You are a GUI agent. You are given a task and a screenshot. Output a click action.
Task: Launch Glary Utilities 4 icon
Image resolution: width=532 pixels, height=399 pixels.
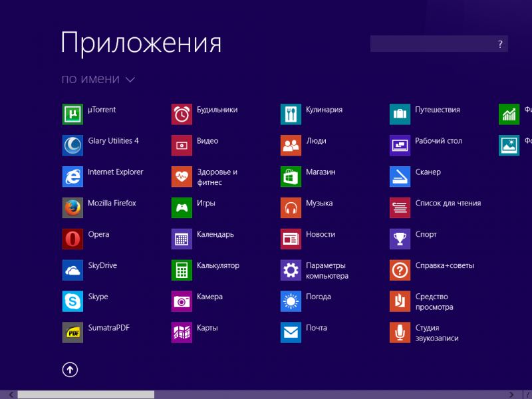(72, 146)
